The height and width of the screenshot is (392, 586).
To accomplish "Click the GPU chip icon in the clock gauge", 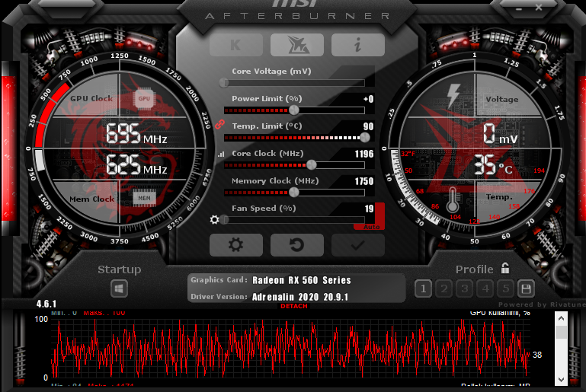I will pos(144,99).
